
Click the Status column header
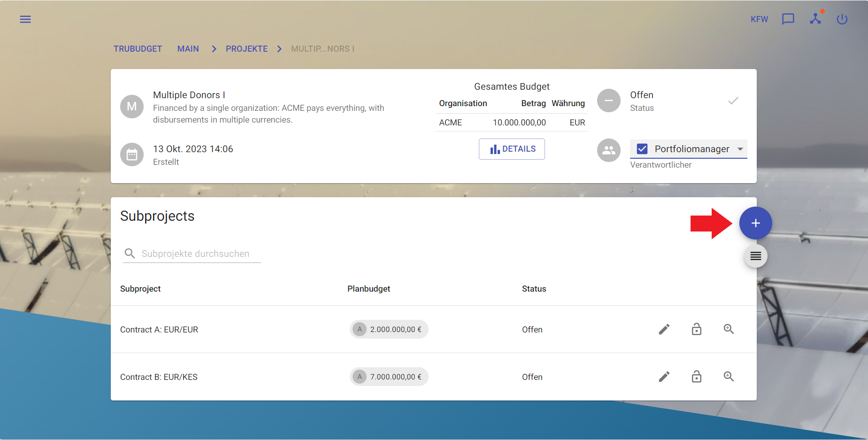click(x=534, y=289)
